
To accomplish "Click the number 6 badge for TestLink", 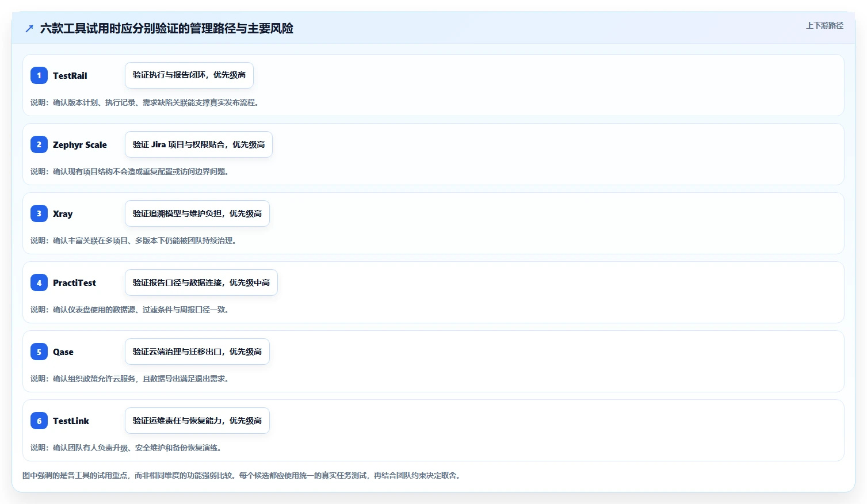I will coord(39,421).
